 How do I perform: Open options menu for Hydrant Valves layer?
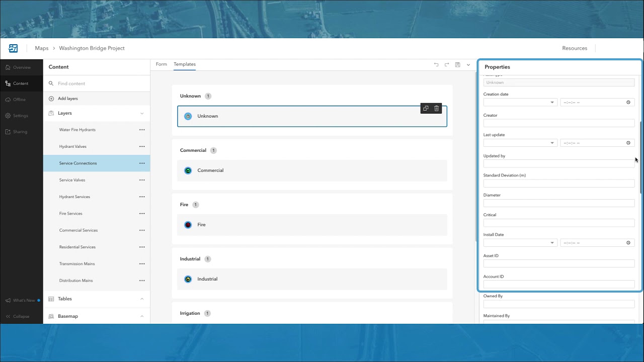[142, 146]
